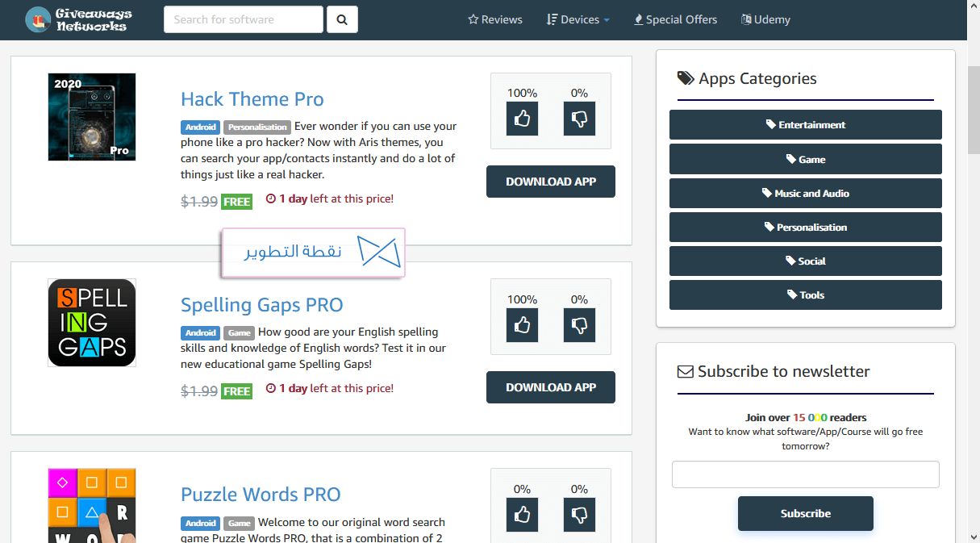Click Game tag under Spelling Gaps PRO
The image size is (980, 543).
tap(239, 332)
